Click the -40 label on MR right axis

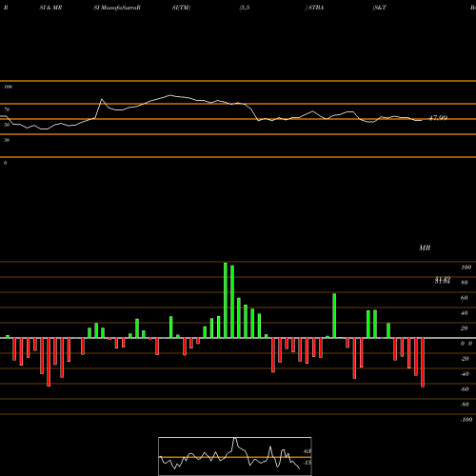[465, 374]
